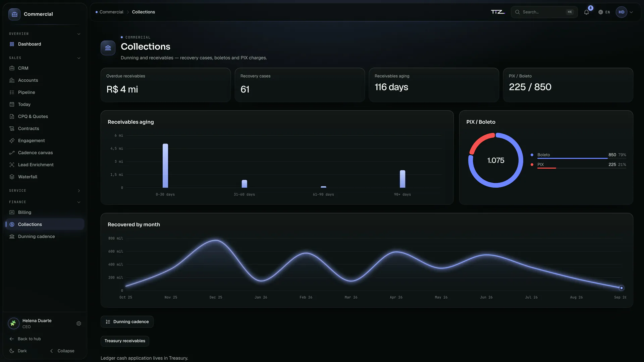
Task: Click the Treasury receivables button
Action: [125, 341]
